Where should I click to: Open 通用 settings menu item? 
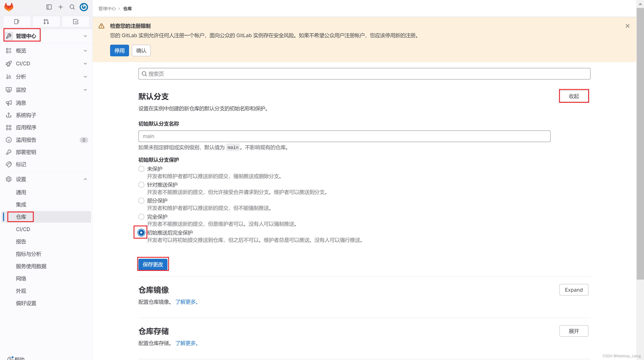point(21,192)
